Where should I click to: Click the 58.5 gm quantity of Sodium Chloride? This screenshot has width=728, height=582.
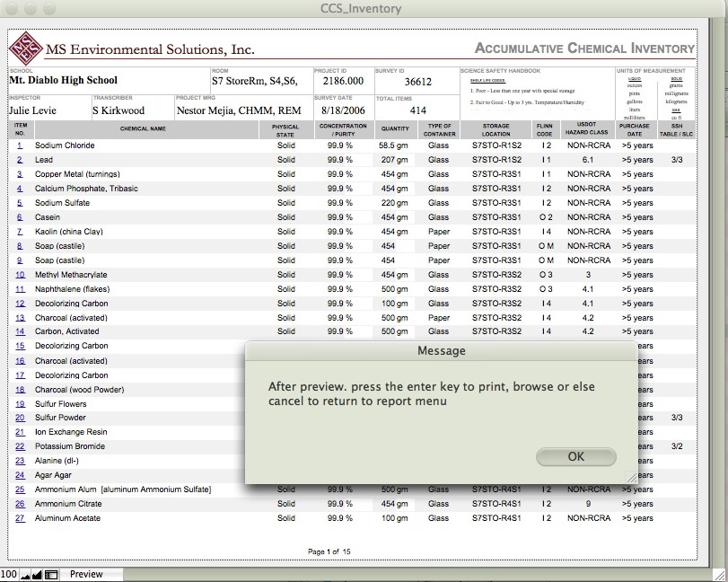(393, 145)
